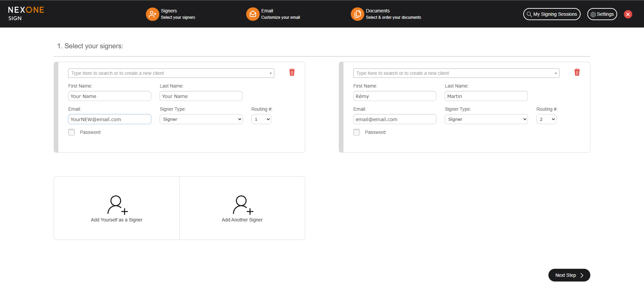Delete the first signer with trash icon
Screen dimensions: 644x305
coord(292,72)
